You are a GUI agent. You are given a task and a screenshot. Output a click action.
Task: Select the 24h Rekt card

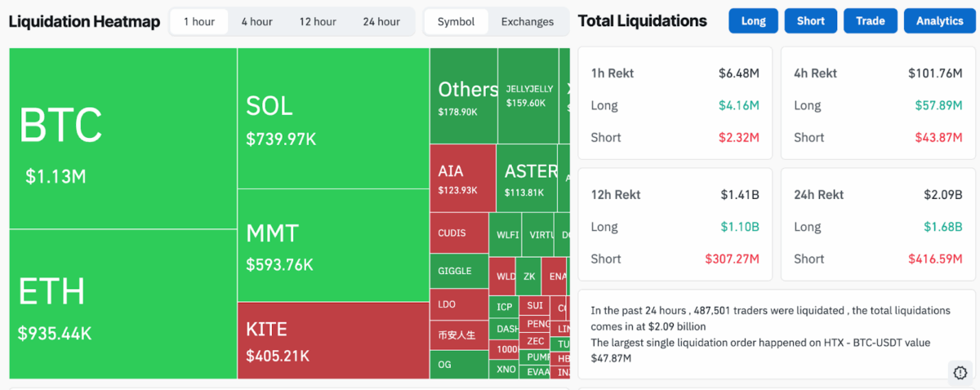point(878,225)
